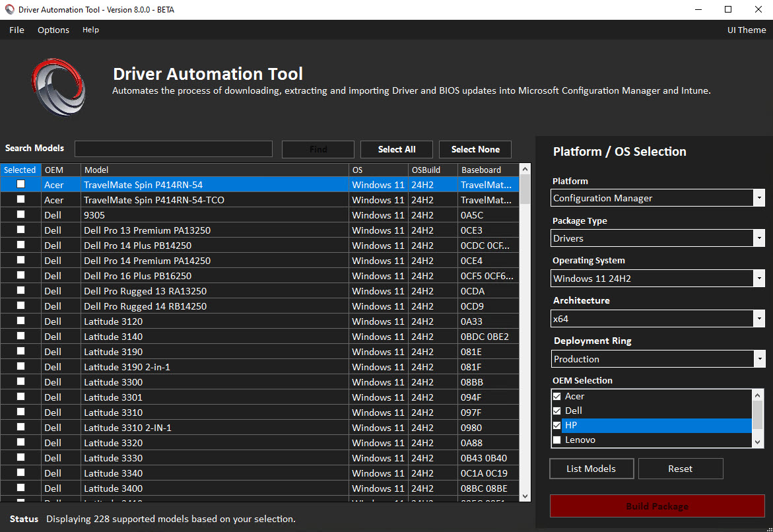773x532 pixels.
Task: Open the Platform dropdown
Action: point(757,197)
